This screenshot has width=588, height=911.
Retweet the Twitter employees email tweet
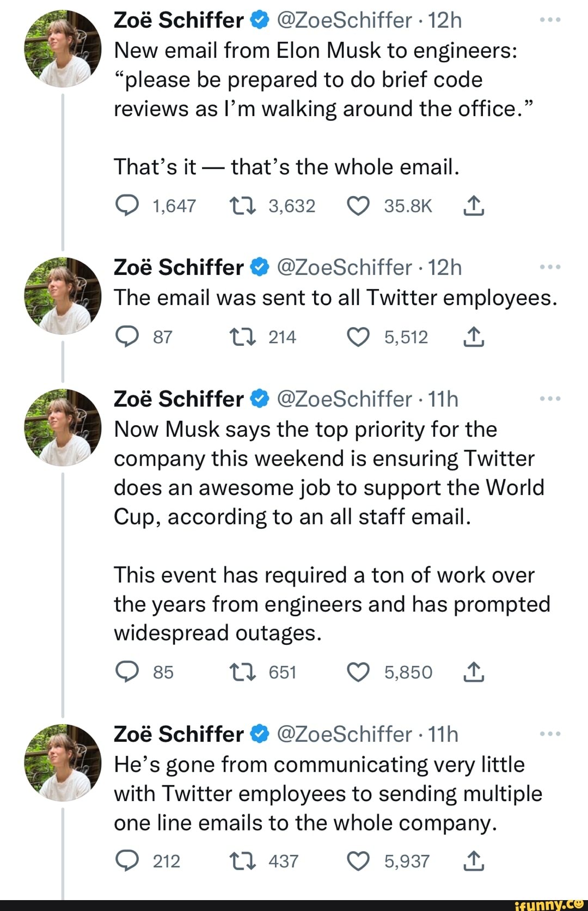pos(243,337)
